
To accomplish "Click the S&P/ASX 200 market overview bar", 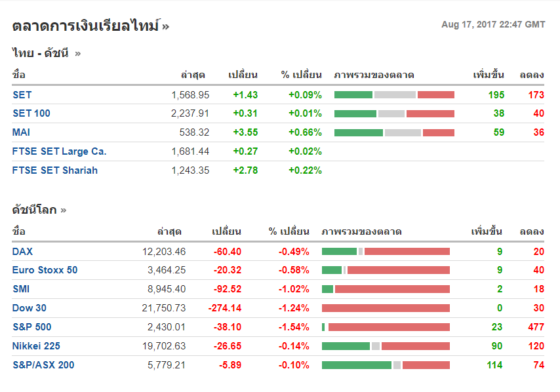I will (x=386, y=365).
